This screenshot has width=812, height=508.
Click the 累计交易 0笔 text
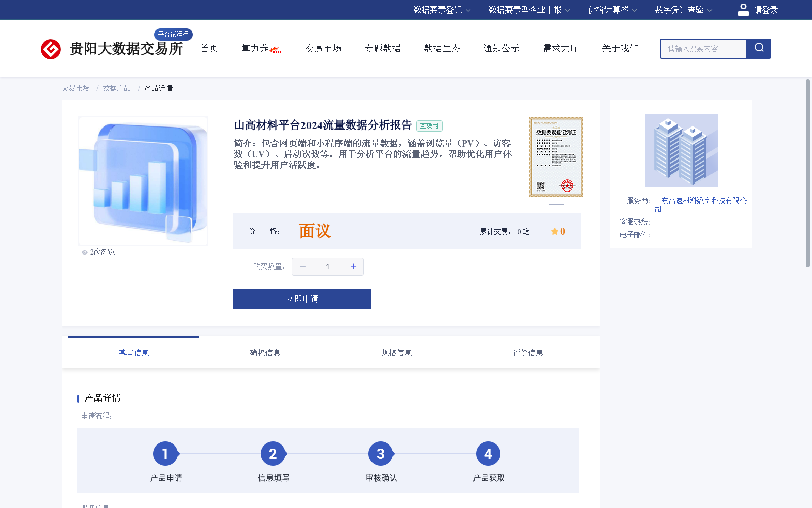pyautogui.click(x=504, y=232)
